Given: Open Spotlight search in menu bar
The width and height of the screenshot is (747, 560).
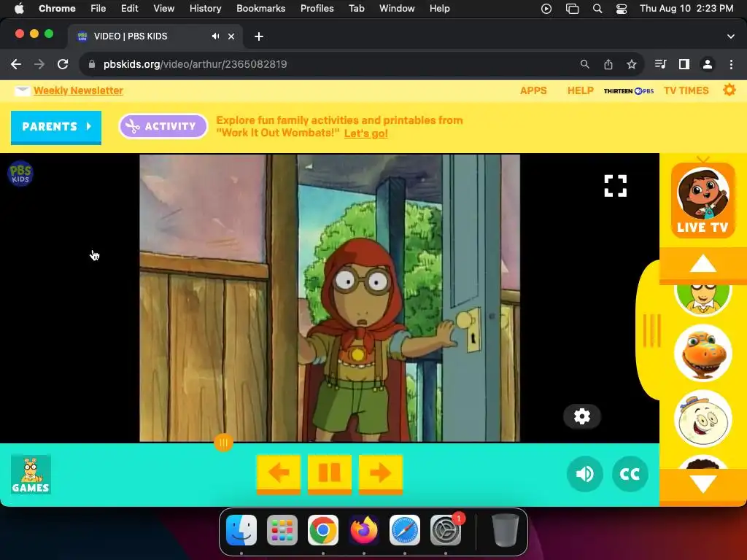Looking at the screenshot, I should click(x=597, y=9).
